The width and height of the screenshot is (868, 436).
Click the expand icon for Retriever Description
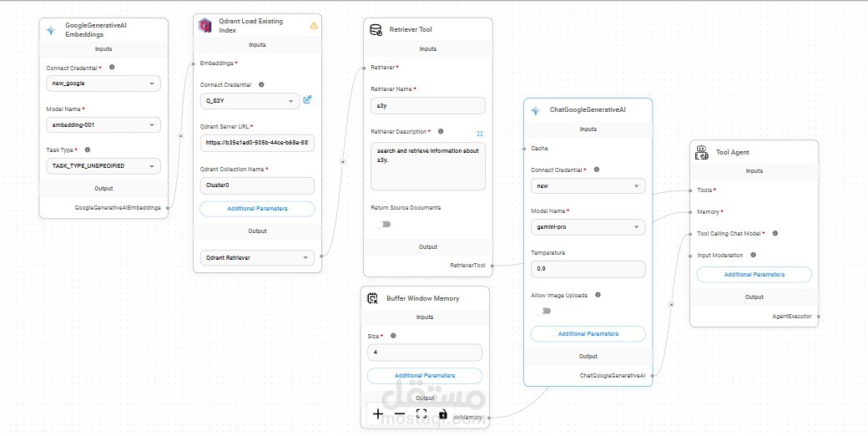(479, 134)
